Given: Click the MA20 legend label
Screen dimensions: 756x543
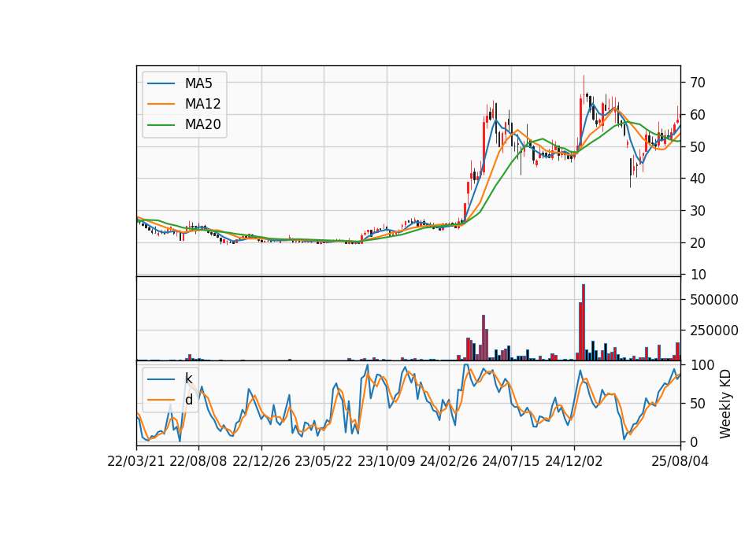Looking at the screenshot, I should coord(202,125).
